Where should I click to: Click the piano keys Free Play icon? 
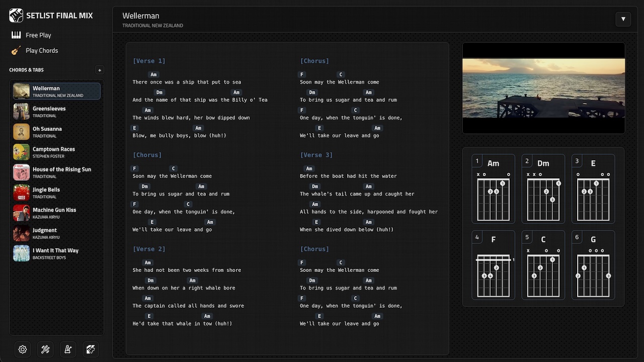[x=16, y=35]
